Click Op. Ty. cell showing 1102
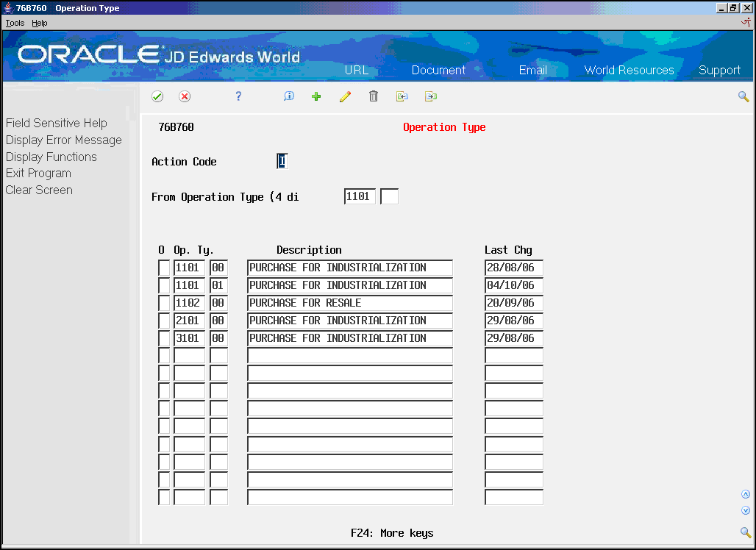756x550 pixels. coord(189,303)
